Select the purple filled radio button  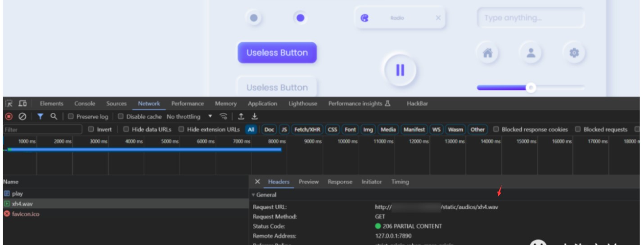300,18
